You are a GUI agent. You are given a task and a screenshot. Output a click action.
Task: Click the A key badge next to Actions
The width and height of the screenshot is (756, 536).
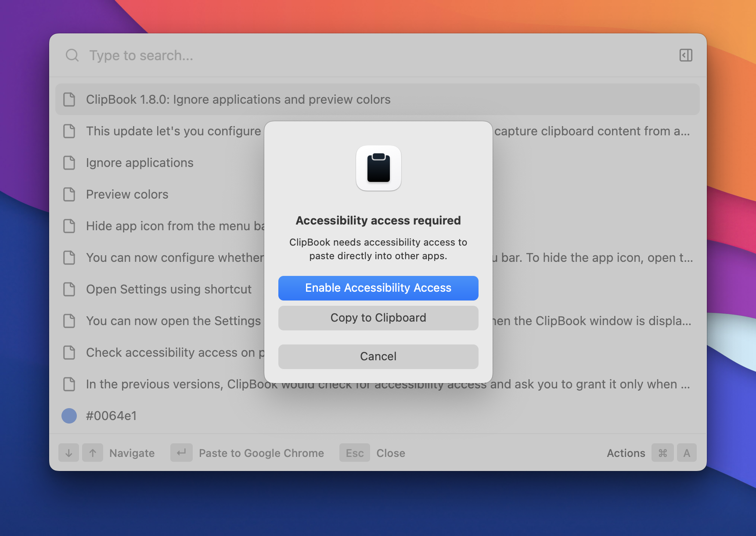pos(687,453)
